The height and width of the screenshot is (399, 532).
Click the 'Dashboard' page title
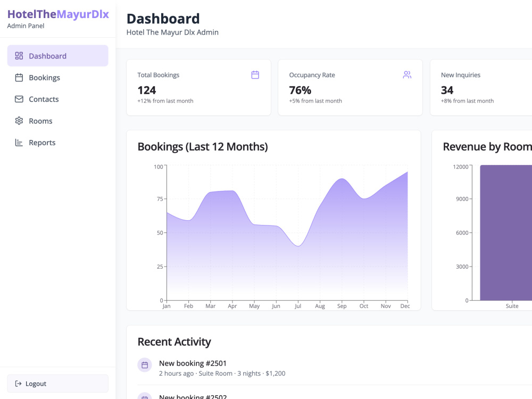point(163,19)
